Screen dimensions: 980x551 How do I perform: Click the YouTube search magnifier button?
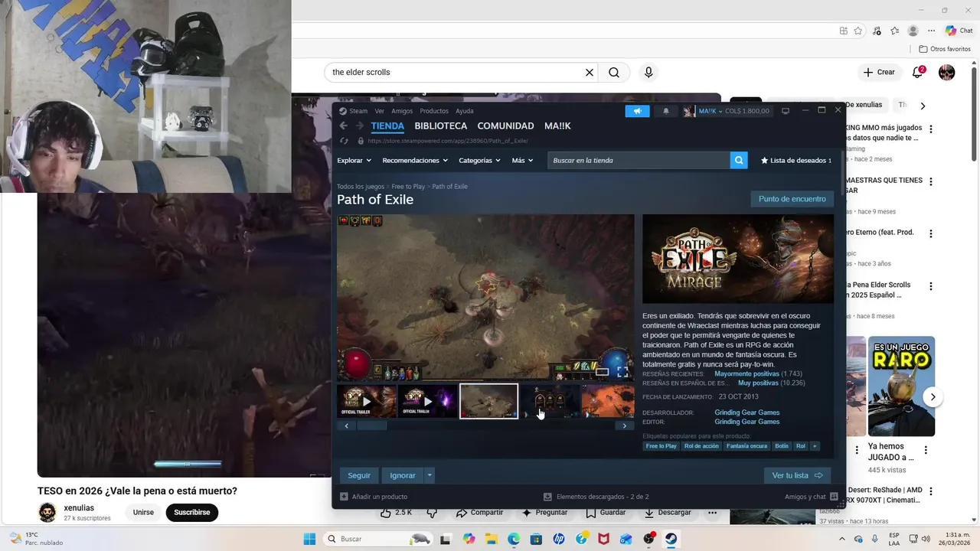point(614,73)
